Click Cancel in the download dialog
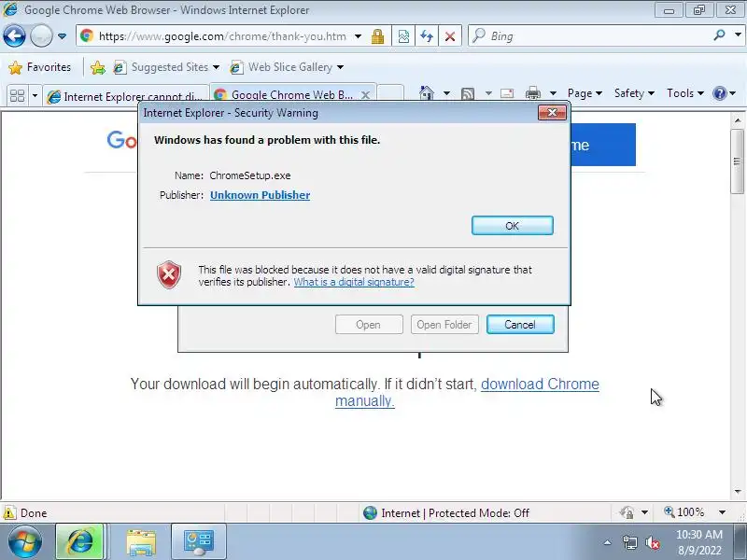This screenshot has width=747, height=560. [520, 325]
